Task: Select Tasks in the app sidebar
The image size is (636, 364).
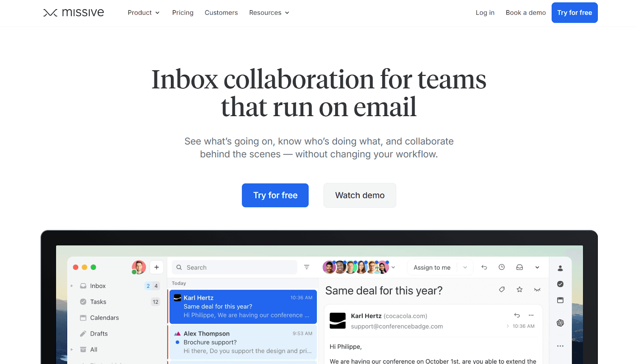Action: (98, 302)
